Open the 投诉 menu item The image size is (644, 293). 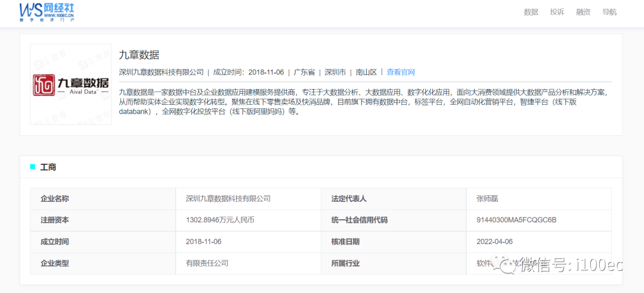coord(558,12)
